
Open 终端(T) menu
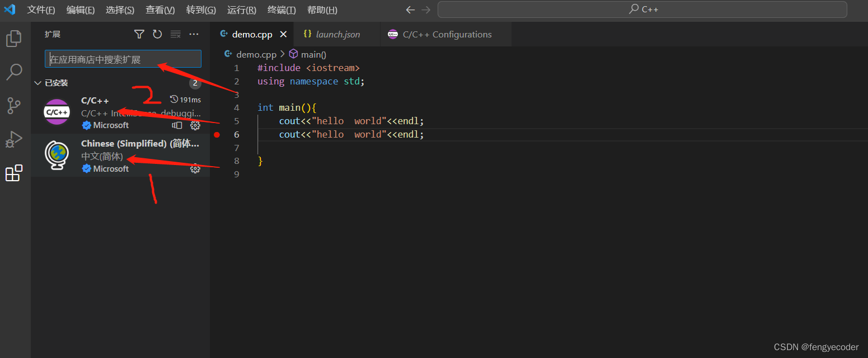tap(281, 10)
